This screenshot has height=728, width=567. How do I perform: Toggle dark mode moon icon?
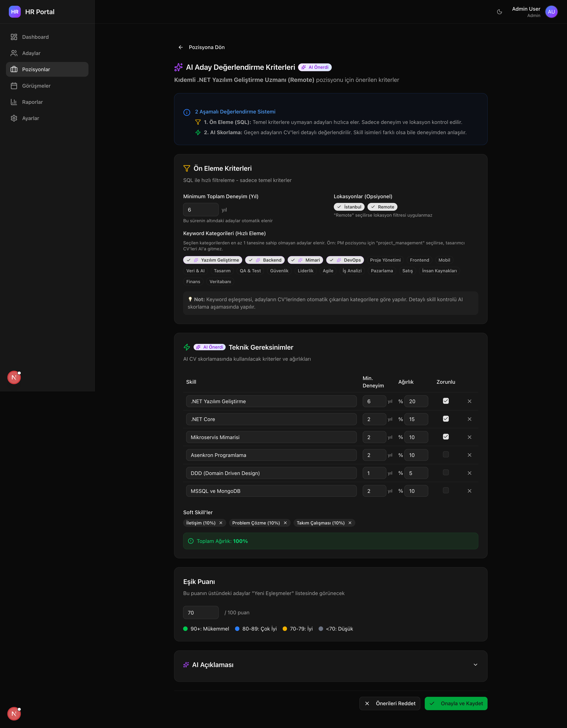pyautogui.click(x=499, y=12)
